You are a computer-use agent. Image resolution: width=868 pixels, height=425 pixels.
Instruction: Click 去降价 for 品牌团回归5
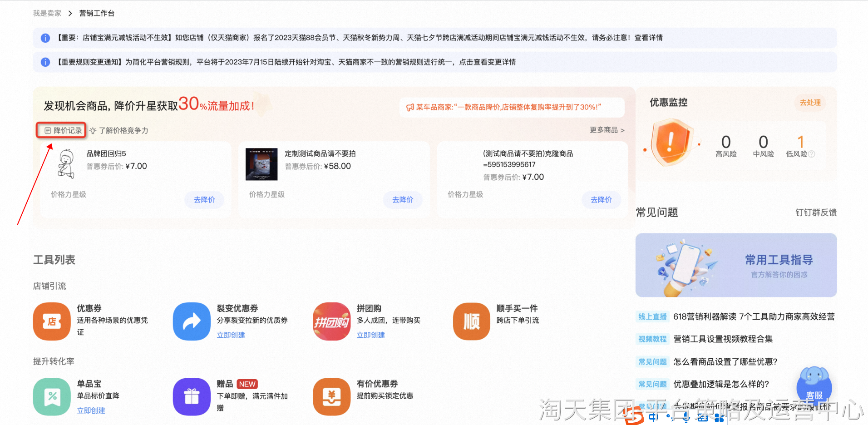(204, 200)
